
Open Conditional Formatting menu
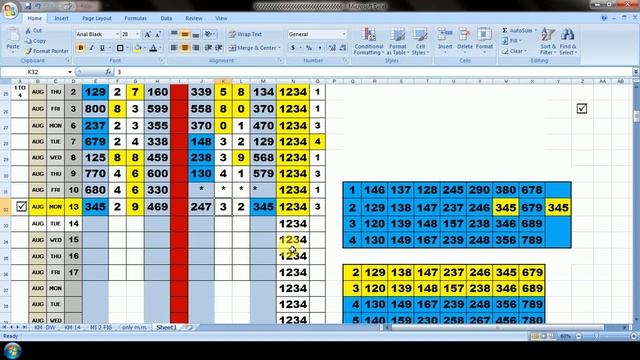369,41
